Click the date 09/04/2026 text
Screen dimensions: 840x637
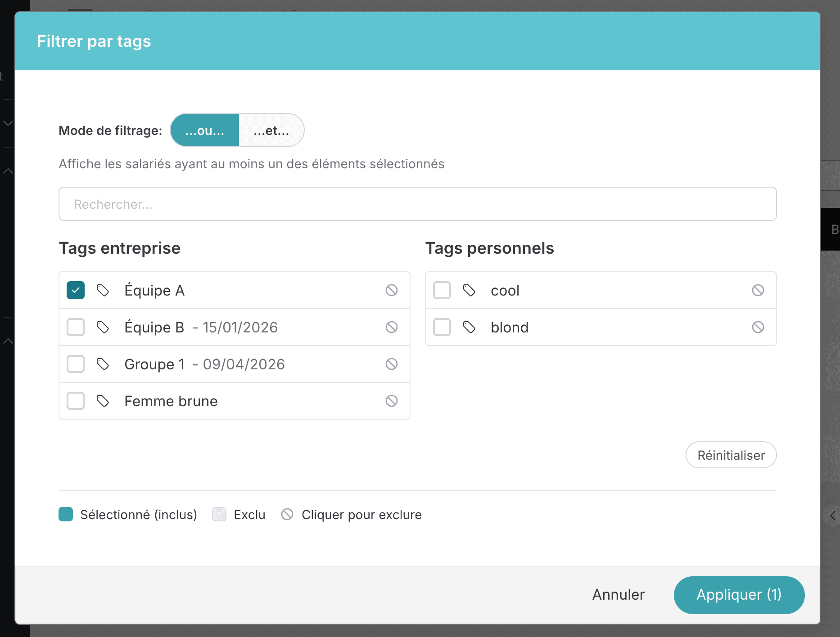coord(244,364)
